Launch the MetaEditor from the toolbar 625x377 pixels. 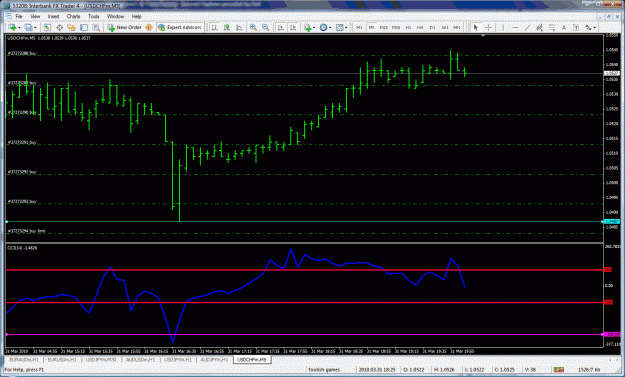149,27
